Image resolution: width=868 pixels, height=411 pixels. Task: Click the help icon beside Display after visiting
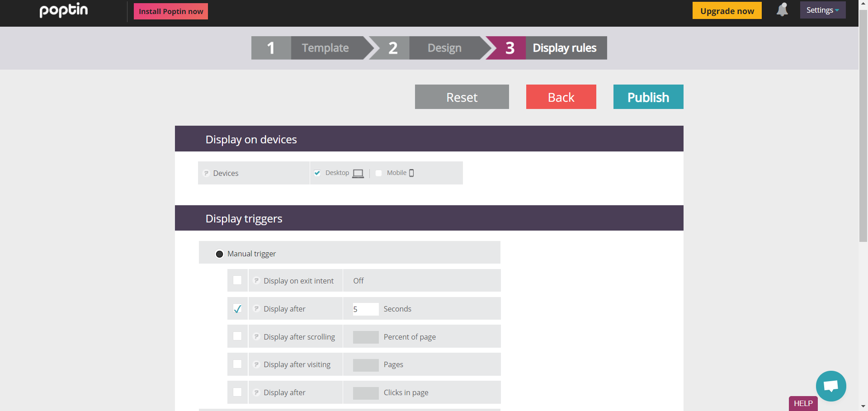(x=257, y=364)
